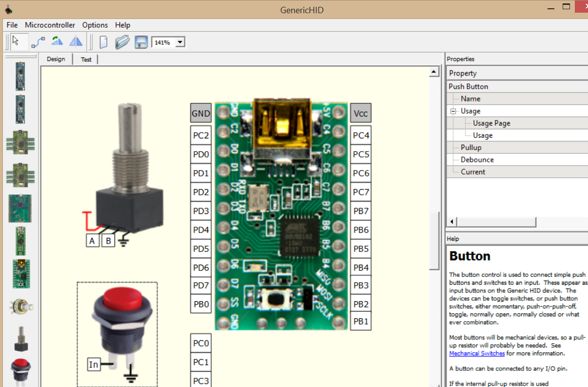Open the Microcontroller menu

[50, 25]
